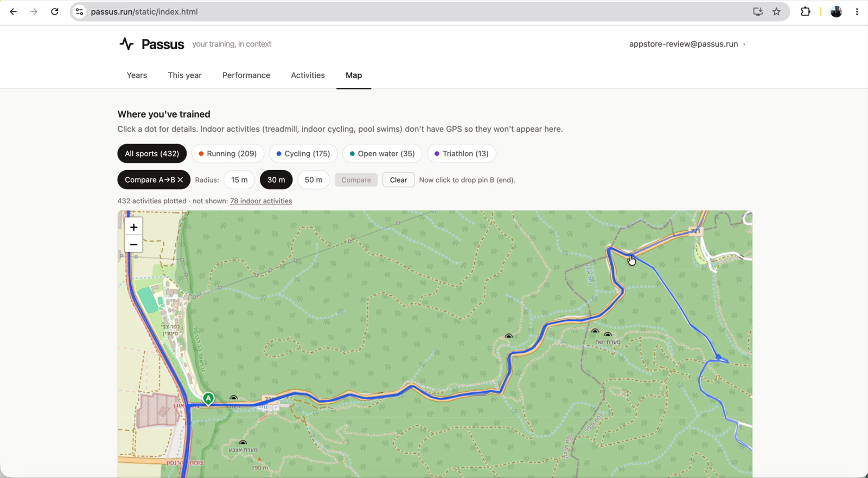The height and width of the screenshot is (478, 868).
Task: Go to the Performance tab
Action: click(x=246, y=75)
